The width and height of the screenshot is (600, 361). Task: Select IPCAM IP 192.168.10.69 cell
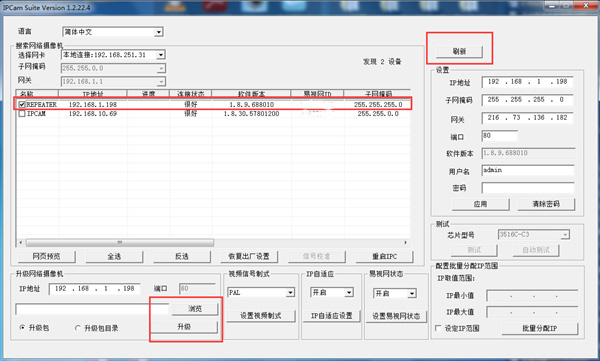pos(93,114)
